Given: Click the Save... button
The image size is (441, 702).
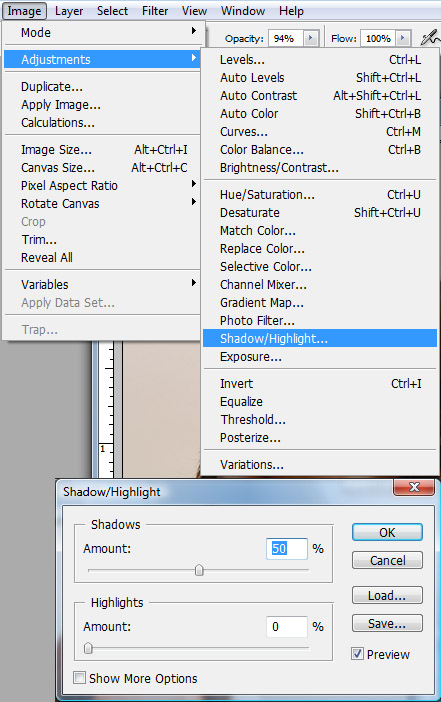Looking at the screenshot, I should [387, 623].
